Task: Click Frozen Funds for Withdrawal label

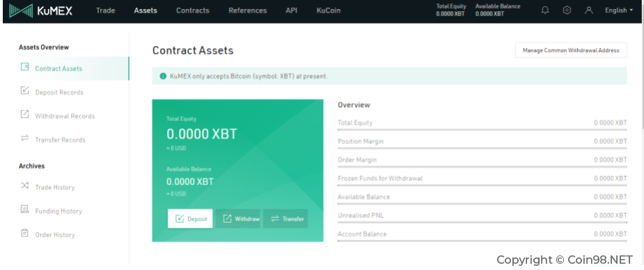Action: (380, 179)
